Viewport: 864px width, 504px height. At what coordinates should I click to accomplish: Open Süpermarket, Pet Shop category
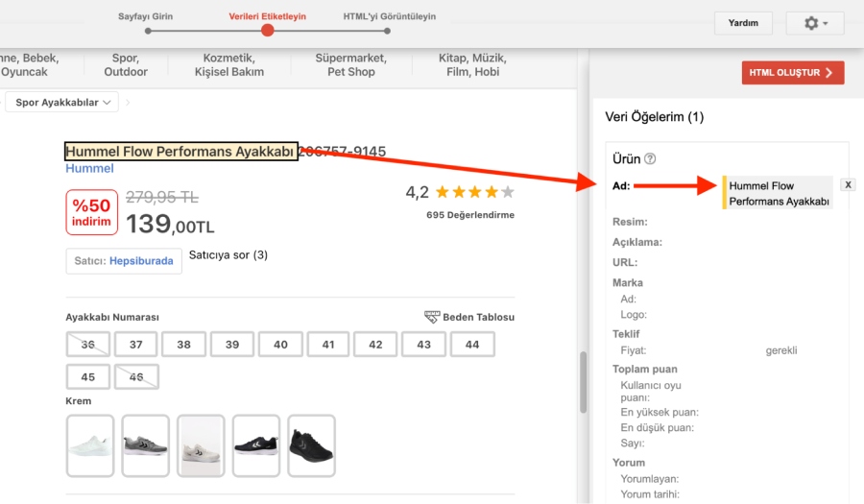[351, 65]
